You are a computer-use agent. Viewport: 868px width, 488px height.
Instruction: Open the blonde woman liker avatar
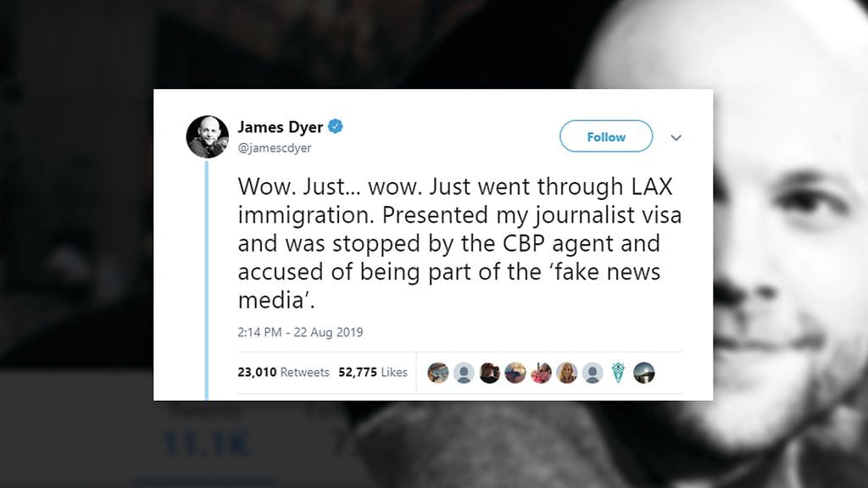567,373
